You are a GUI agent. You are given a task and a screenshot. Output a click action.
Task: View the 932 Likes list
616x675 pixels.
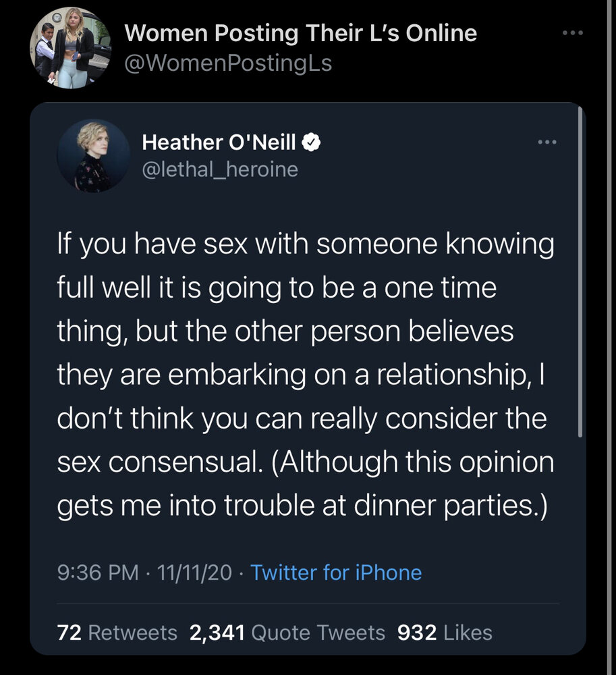point(445,633)
